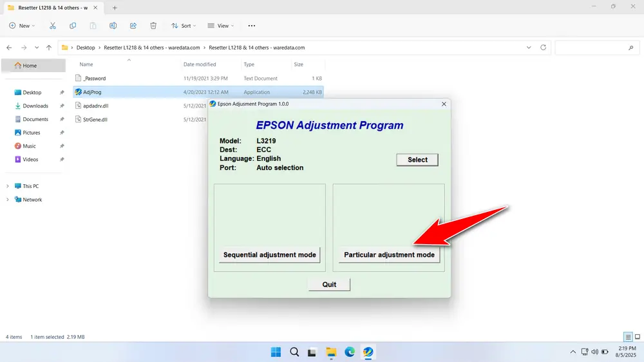Share the selected file via toolbar icon
Image resolution: width=644 pixels, height=362 pixels.
(x=133, y=26)
